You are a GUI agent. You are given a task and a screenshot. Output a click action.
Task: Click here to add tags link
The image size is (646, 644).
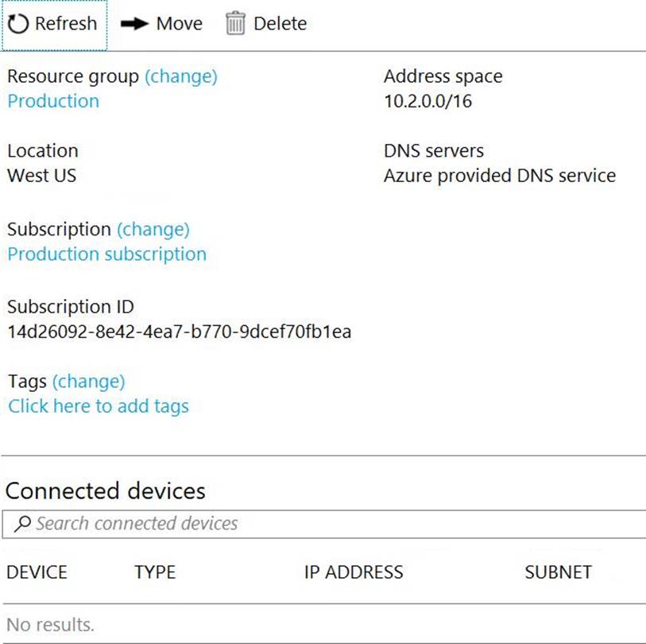[x=99, y=406]
